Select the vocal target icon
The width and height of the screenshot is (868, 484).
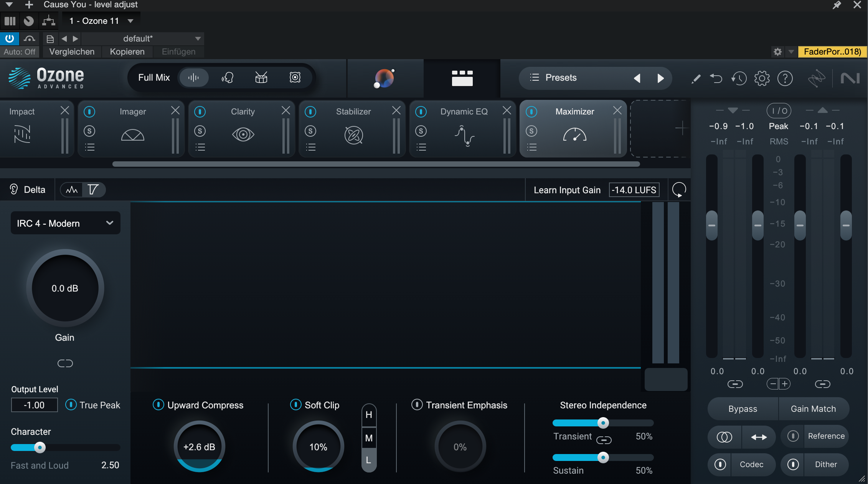click(x=227, y=78)
